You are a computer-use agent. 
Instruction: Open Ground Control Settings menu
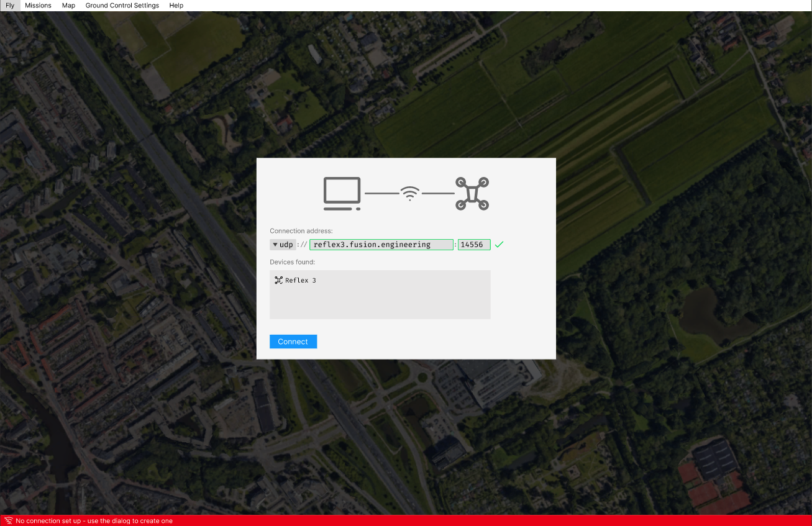tap(122, 6)
